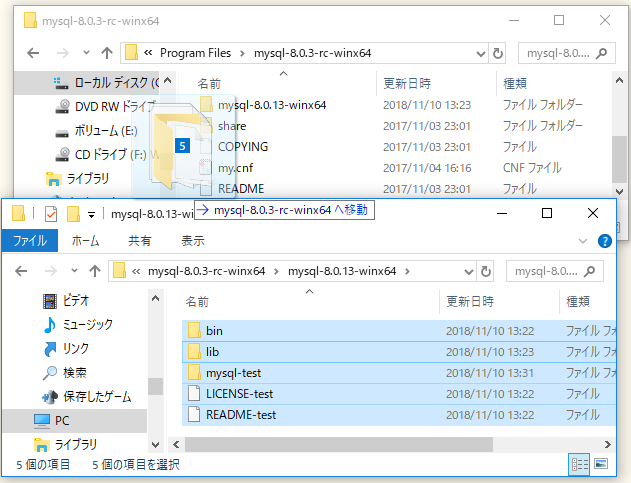The image size is (631, 483).
Task: Go up one folder in the mysql-8.0.3-rc-winx64 window
Action: pos(107,53)
